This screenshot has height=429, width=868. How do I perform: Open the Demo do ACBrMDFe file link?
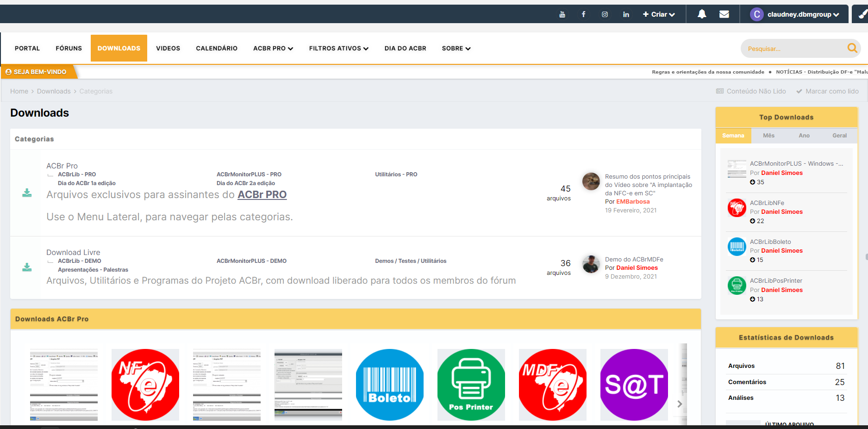(x=634, y=259)
